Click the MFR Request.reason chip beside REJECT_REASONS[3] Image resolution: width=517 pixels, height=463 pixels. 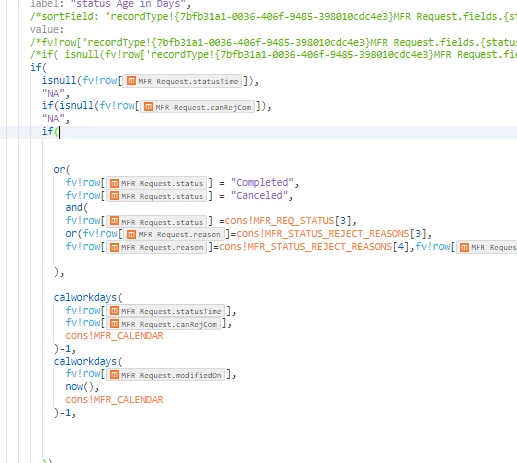[174, 234]
